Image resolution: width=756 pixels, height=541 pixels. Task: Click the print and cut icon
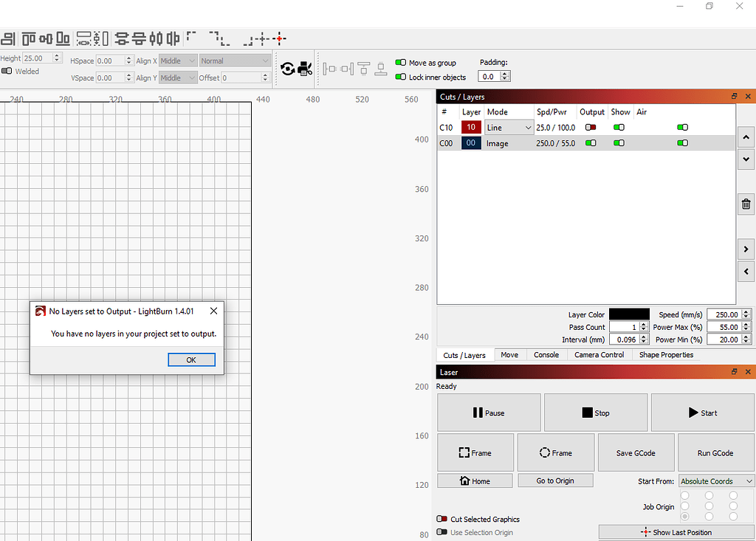tap(305, 69)
